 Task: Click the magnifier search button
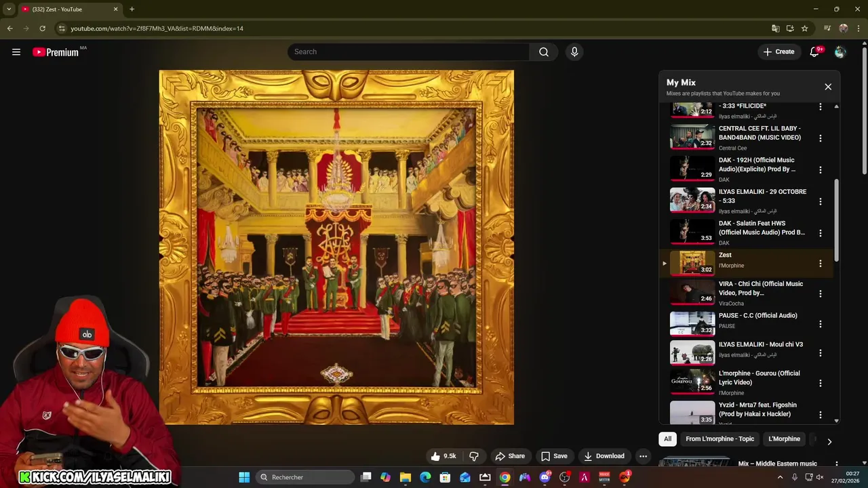point(544,52)
